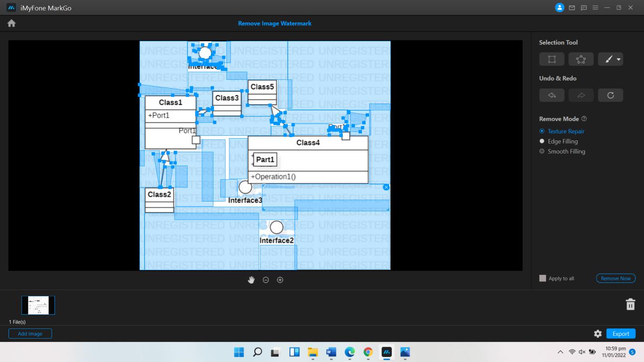The width and height of the screenshot is (644, 362).
Task: Select the brush selection tool
Action: [x=608, y=59]
